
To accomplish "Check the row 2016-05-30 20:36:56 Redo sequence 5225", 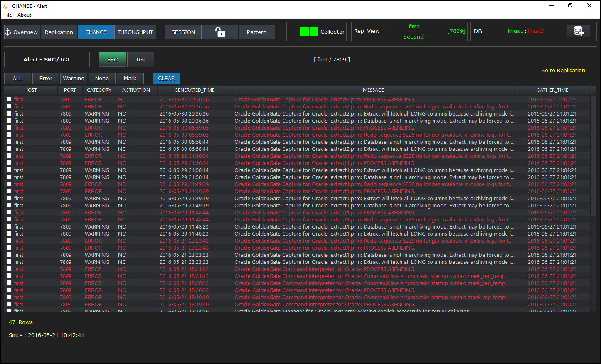I will tap(9, 106).
